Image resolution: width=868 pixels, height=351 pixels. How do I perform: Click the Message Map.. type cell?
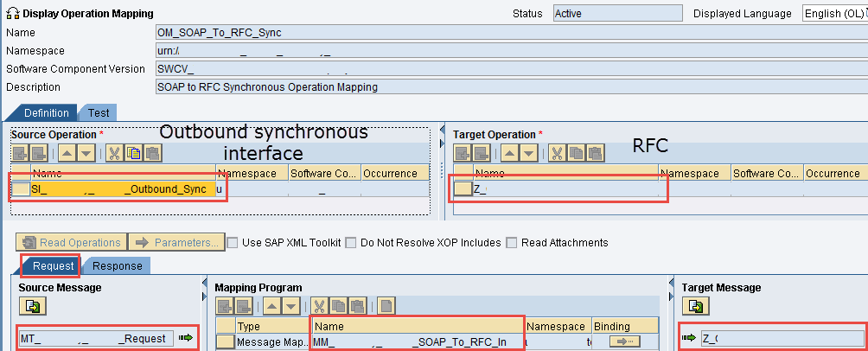pos(273,342)
